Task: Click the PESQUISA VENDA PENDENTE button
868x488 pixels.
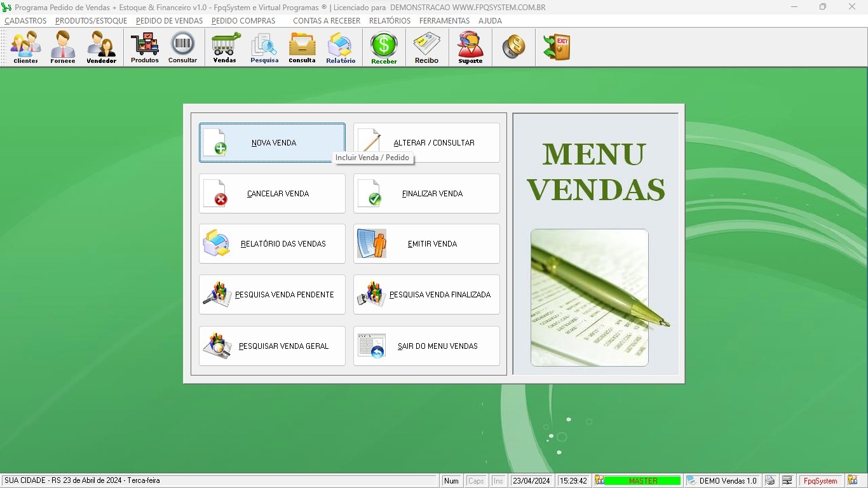Action: (x=272, y=295)
